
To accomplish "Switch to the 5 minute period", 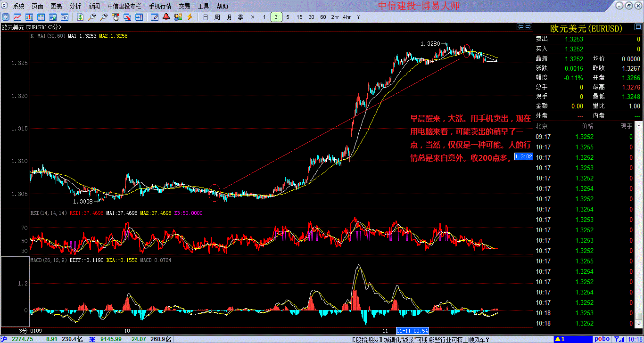I will (x=288, y=17).
